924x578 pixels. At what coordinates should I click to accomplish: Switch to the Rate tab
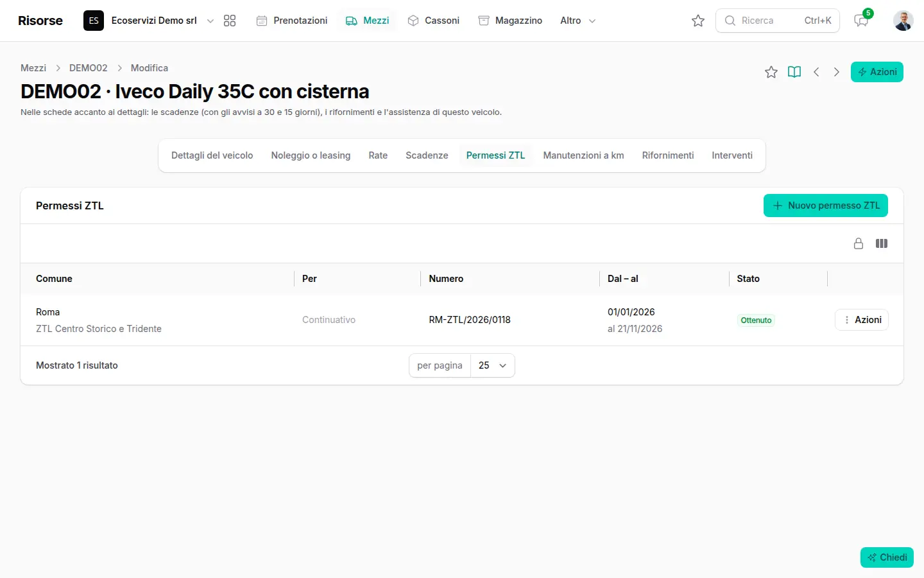(378, 155)
